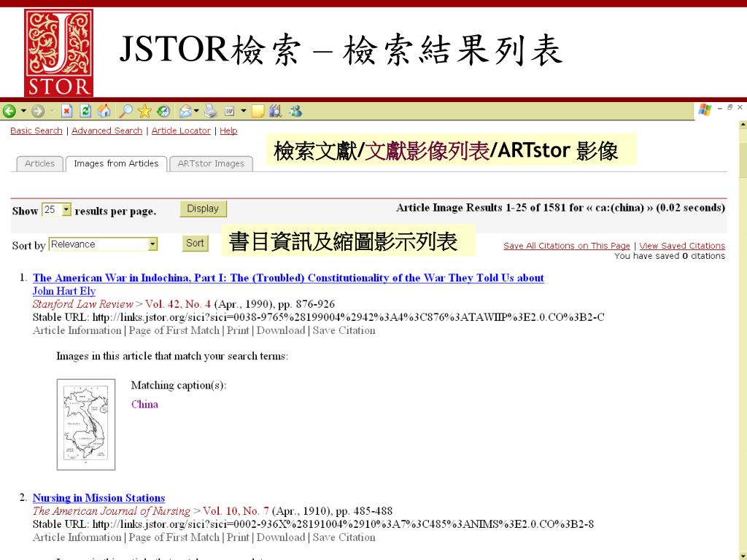747x560 pixels.
Task: Click the Messenger people icon
Action: point(295,112)
